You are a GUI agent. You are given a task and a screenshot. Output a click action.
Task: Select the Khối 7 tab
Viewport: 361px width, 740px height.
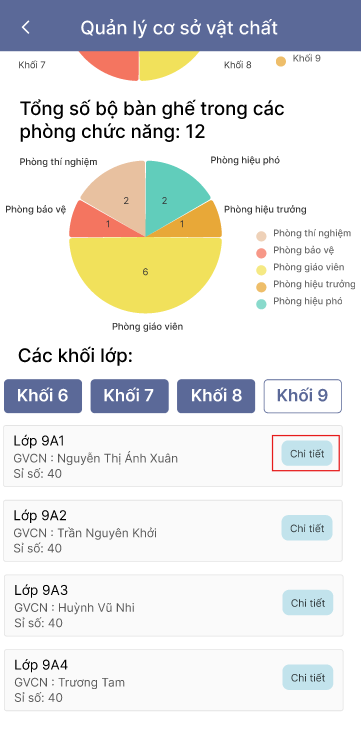129,396
